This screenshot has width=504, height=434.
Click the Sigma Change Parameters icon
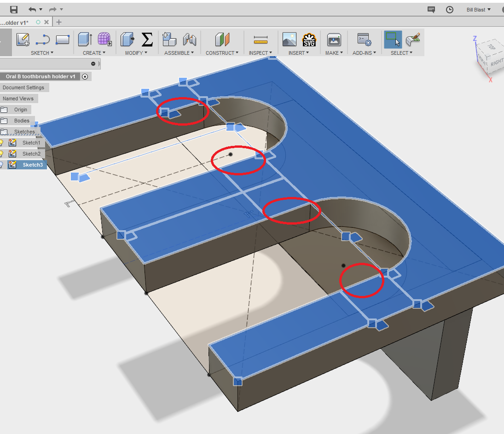[147, 41]
